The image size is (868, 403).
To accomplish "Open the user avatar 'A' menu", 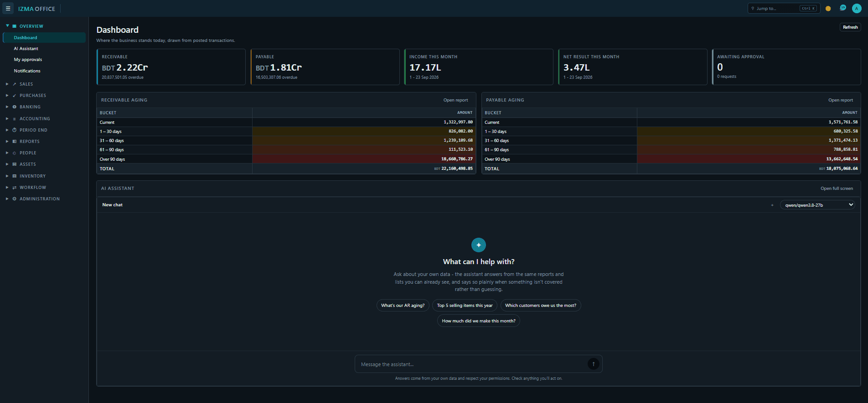I will pos(857,8).
